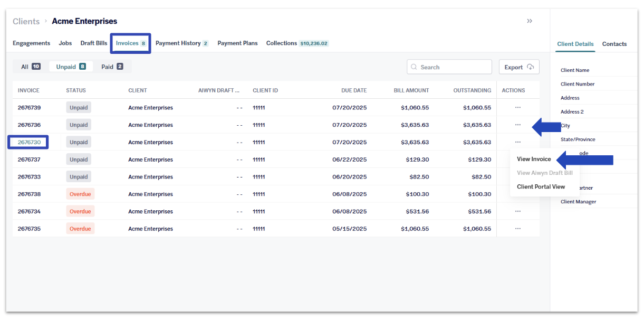644x318 pixels.
Task: Click Overdue status badge for invoice 2676735
Action: click(80, 229)
